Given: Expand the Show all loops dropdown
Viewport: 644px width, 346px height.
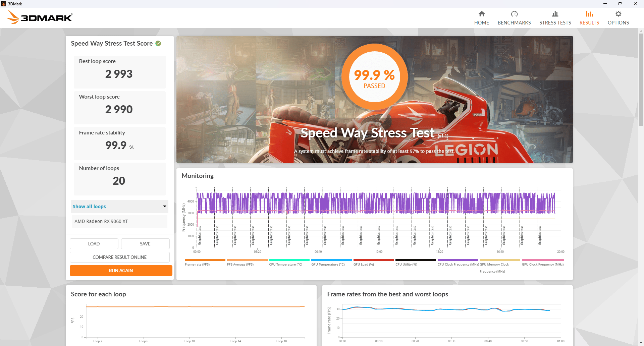Looking at the screenshot, I should [x=120, y=207].
